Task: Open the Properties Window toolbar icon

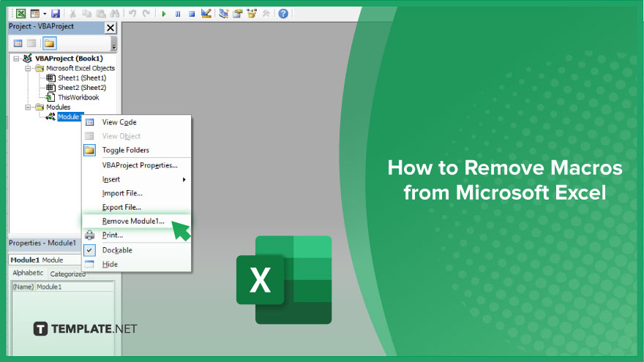Action: pos(237,14)
